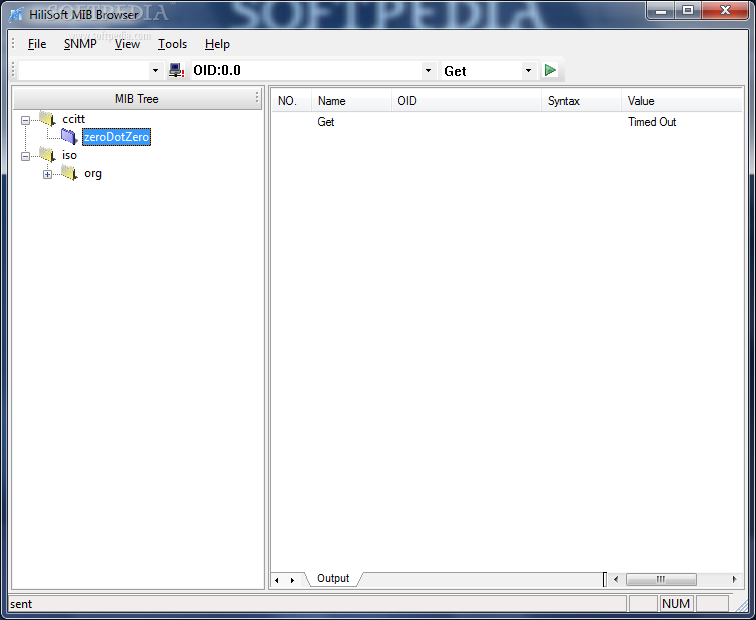The width and height of the screenshot is (756, 620).
Task: Sort by the NO. column header
Action: (292, 101)
